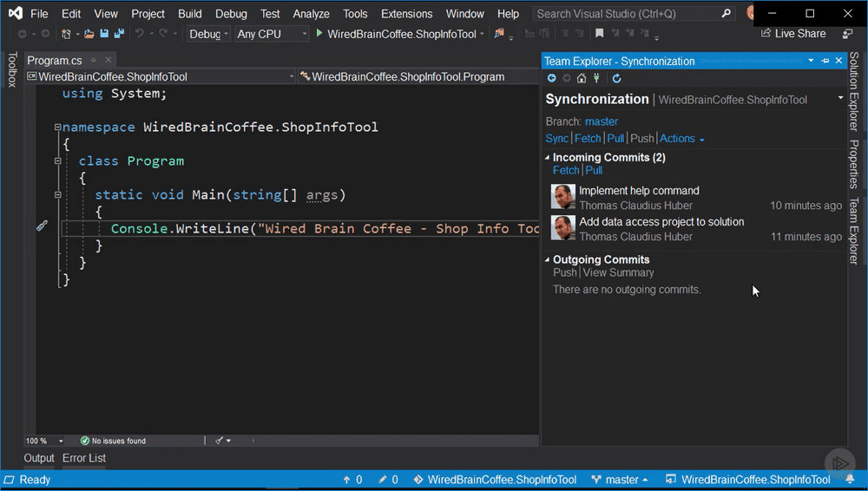Open the Debug configuration dropdown
The image size is (868, 491).
tap(208, 34)
